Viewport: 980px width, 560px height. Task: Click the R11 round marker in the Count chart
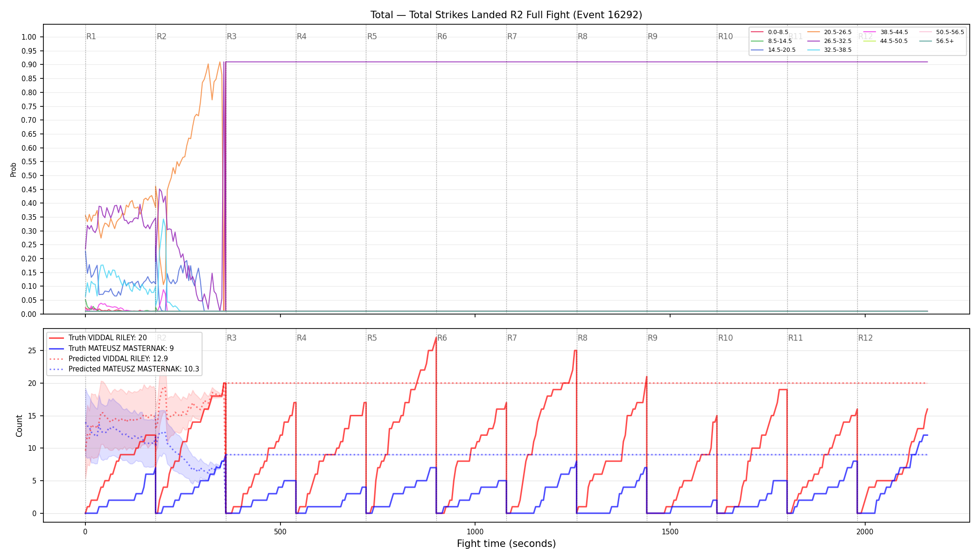[795, 338]
